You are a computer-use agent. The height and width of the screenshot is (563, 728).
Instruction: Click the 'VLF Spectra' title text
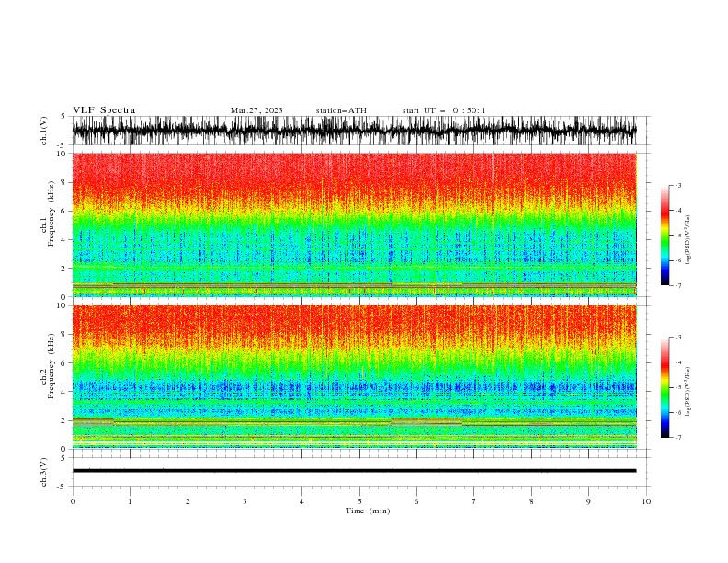coord(104,110)
